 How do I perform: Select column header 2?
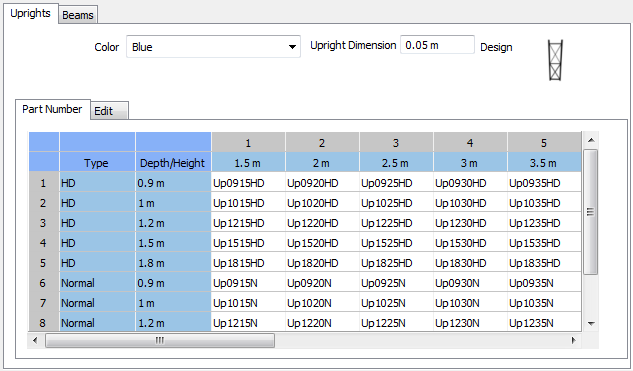[322, 142]
